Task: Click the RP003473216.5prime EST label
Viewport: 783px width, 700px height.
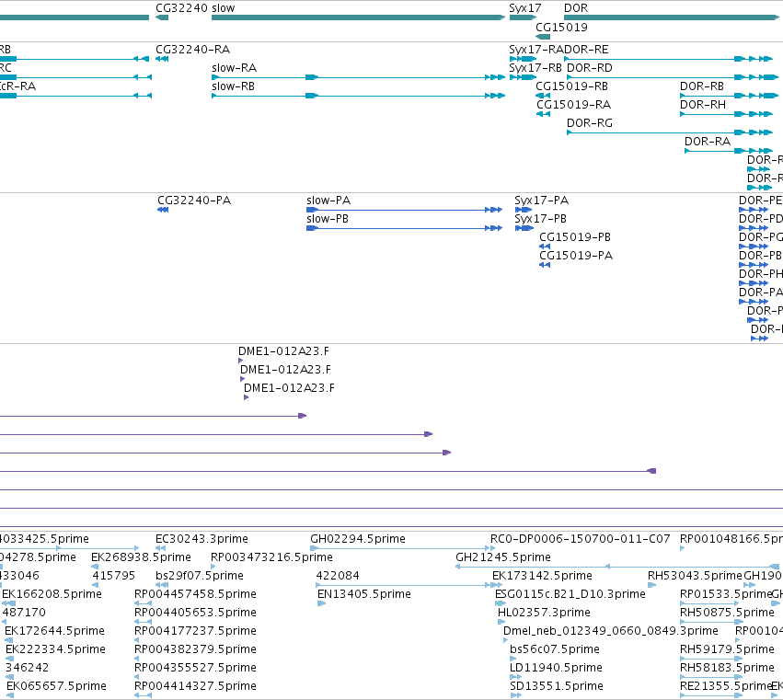Action: pos(271,557)
